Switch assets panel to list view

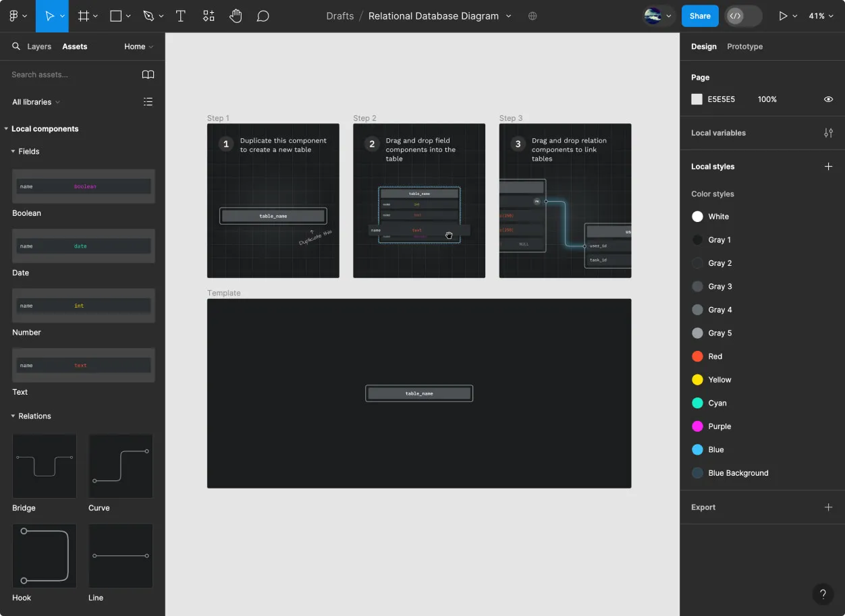tap(148, 101)
